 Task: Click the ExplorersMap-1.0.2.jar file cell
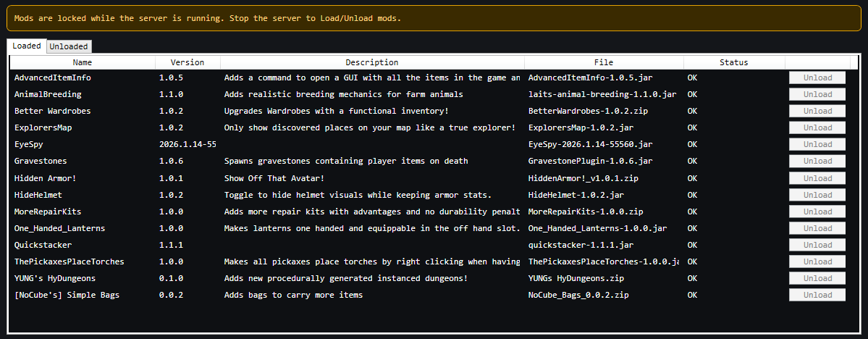coord(581,128)
